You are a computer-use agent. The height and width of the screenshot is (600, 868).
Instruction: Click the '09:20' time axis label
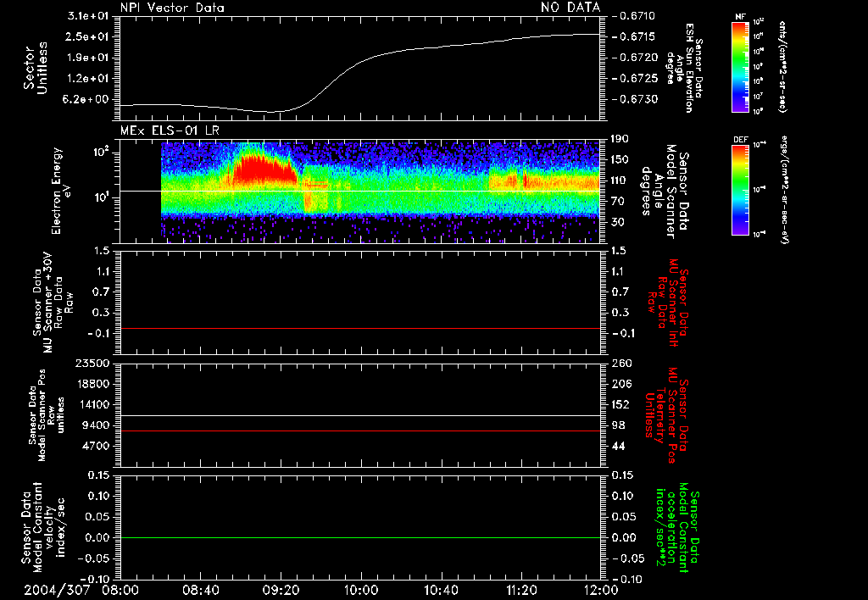click(281, 590)
